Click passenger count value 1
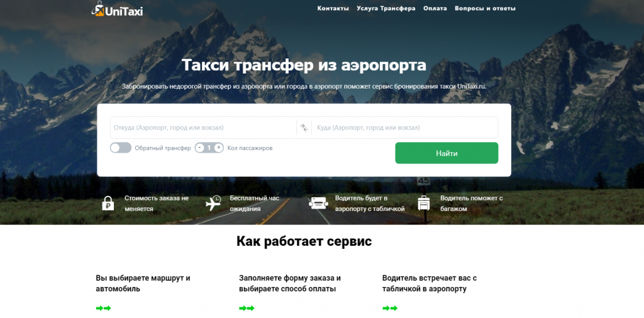The width and height of the screenshot is (644, 318). pyautogui.click(x=209, y=148)
